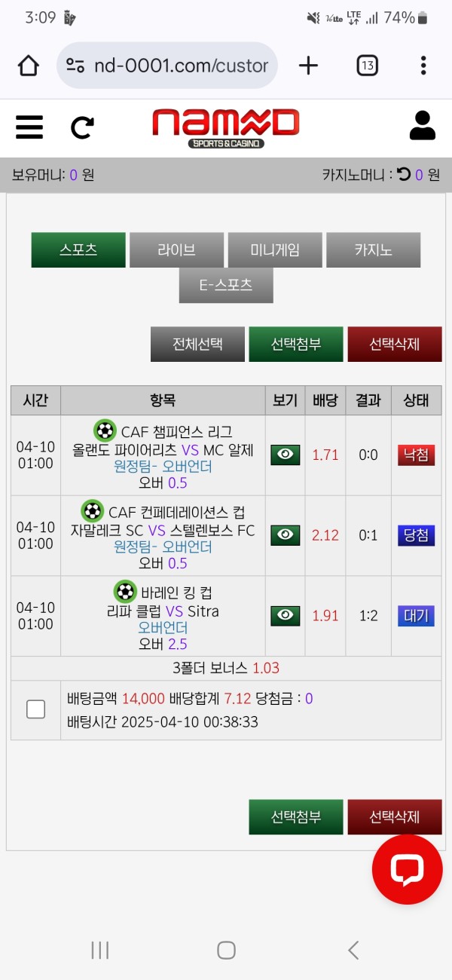Image resolution: width=452 pixels, height=980 pixels.
Task: Open the red live chat bubble
Action: click(407, 869)
